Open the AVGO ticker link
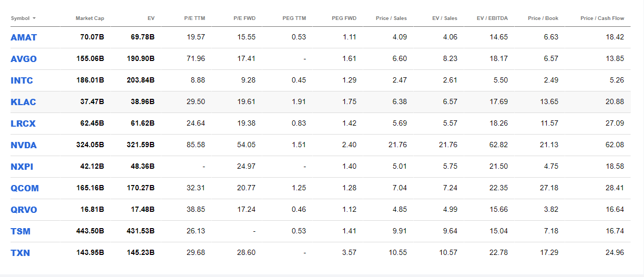The image size is (644, 277). [24, 59]
